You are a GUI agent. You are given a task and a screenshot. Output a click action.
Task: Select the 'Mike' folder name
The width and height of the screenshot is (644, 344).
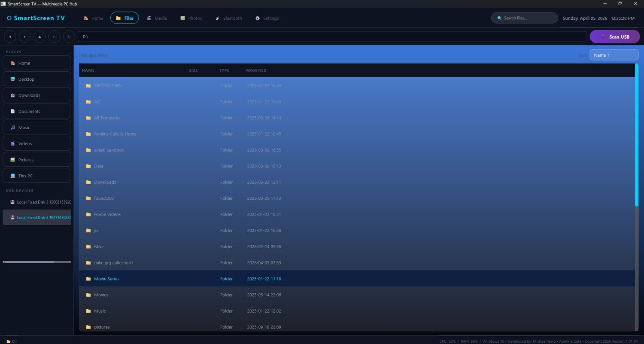pyautogui.click(x=99, y=247)
